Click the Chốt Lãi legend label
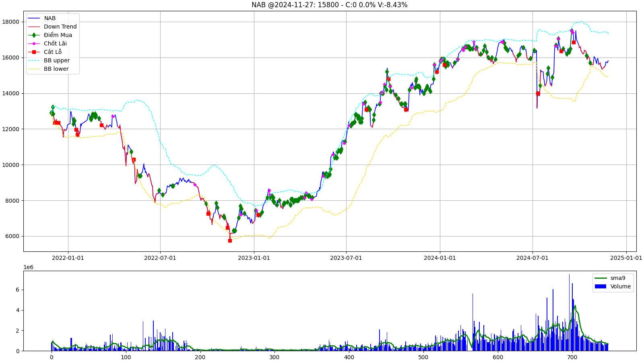The image size is (644, 362). tap(55, 43)
